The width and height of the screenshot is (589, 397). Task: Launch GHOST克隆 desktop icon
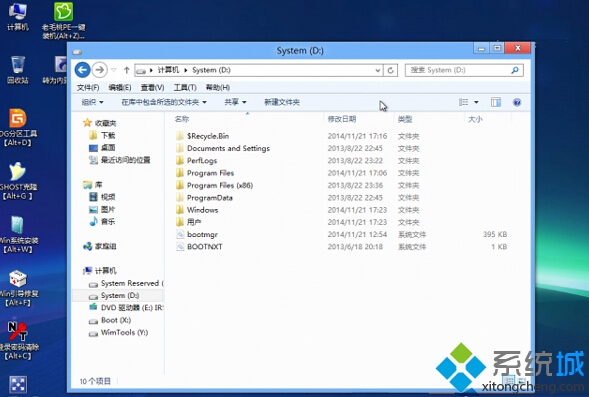(x=17, y=181)
